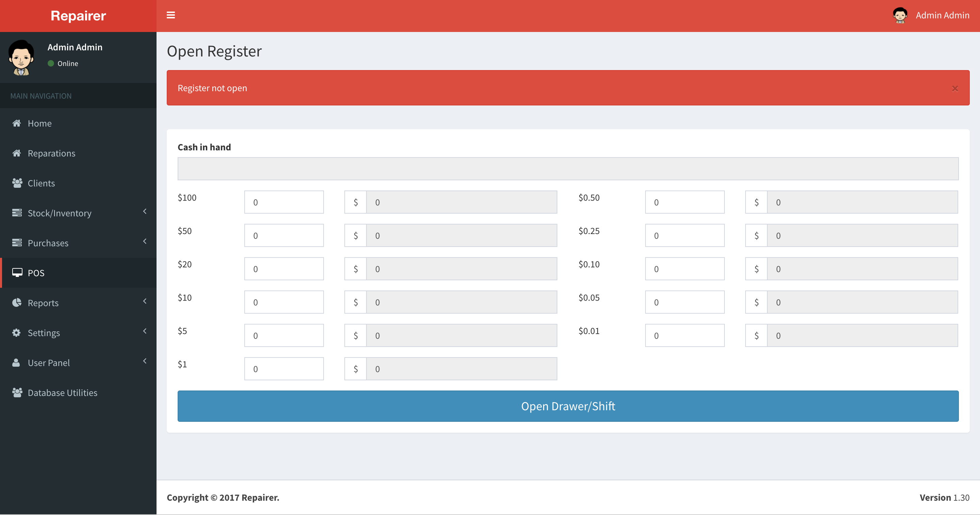Focus the $0.25 coin count input
Viewport: 980px width, 515px height.
coord(685,235)
